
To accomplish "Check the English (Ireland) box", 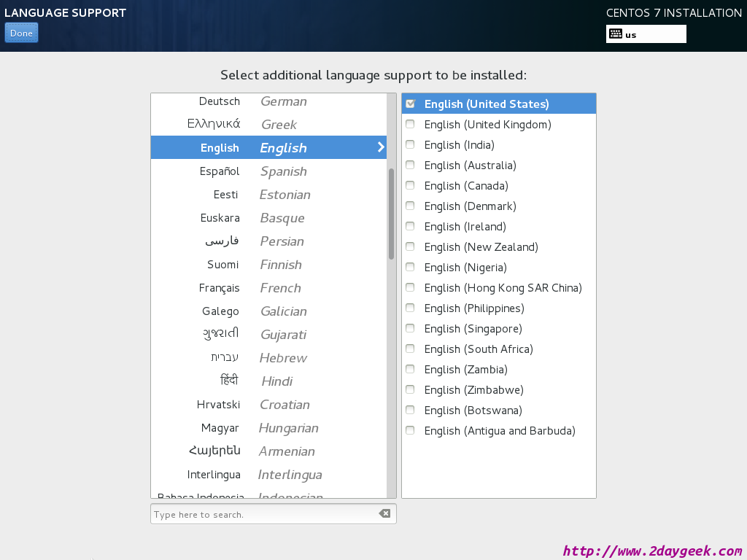I will coord(410,226).
